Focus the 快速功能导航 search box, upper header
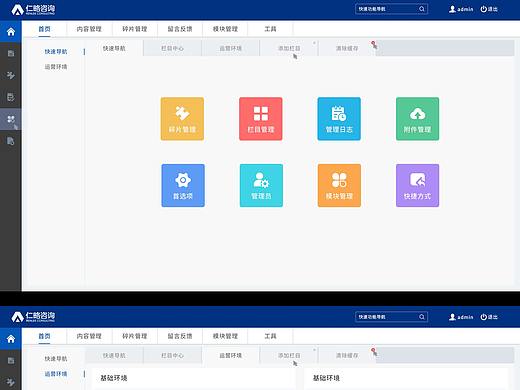Viewport: 520px width, 390px height. click(391, 9)
